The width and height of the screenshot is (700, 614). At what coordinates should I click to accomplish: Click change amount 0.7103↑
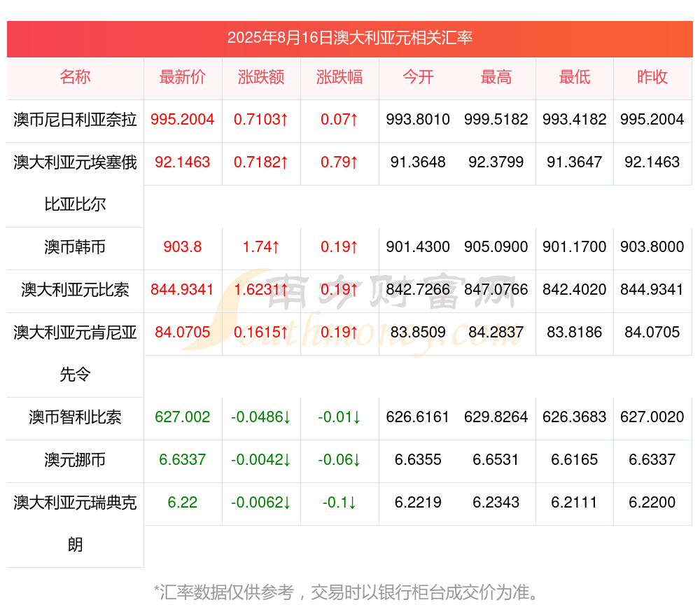tap(261, 119)
